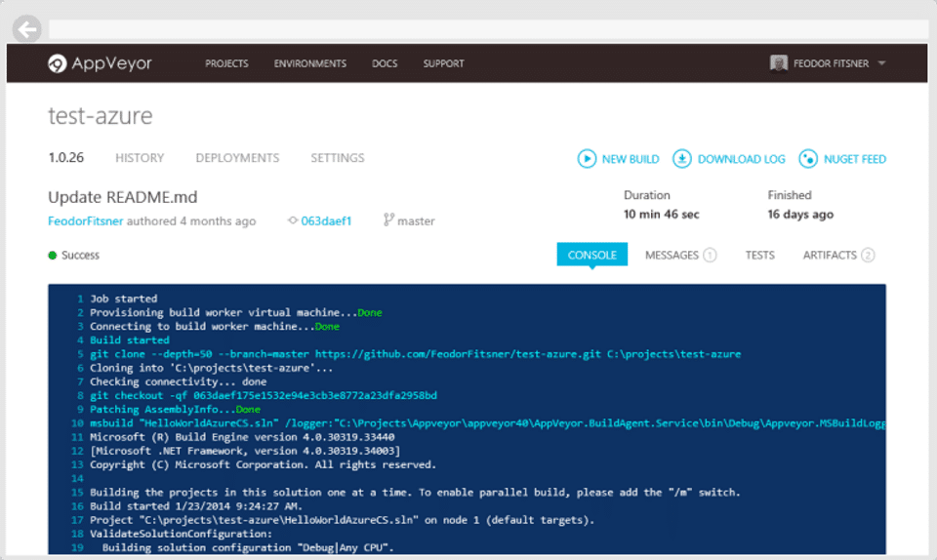Click the 16 days ago finished value
This screenshot has width=937, height=560.
(800, 215)
